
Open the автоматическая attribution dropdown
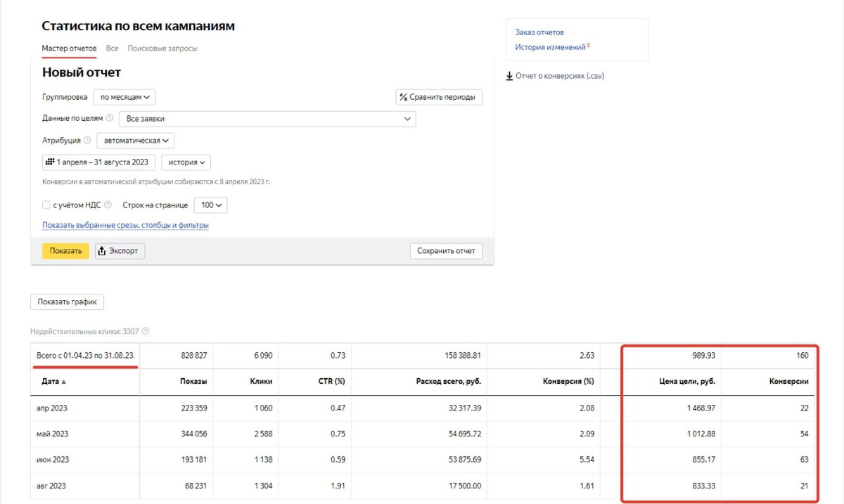136,140
